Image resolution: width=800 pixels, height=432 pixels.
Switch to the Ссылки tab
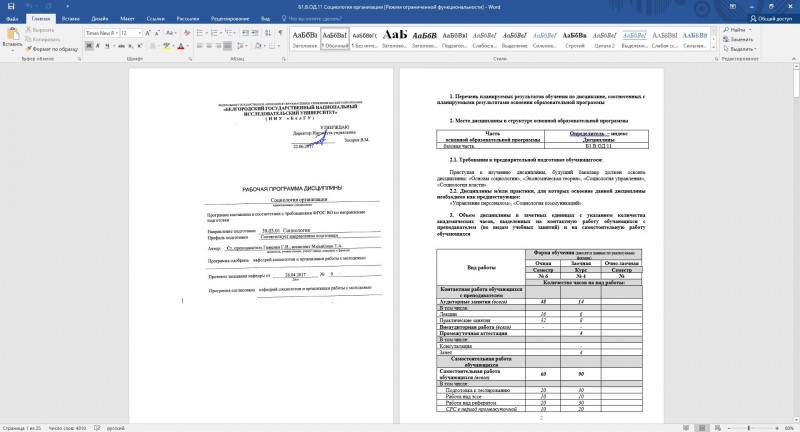click(156, 19)
